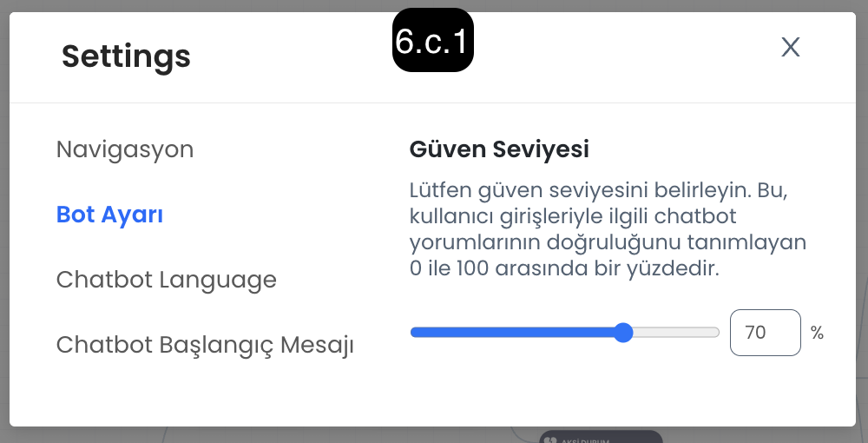
Task: Select the Bot Ayarı menu item
Action: tap(109, 215)
